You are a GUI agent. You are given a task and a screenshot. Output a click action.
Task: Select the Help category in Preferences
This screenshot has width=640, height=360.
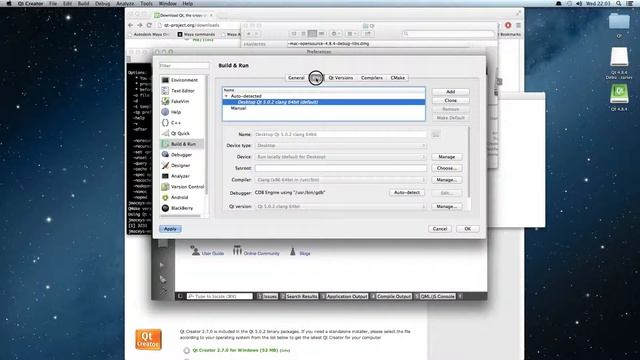click(x=183, y=112)
